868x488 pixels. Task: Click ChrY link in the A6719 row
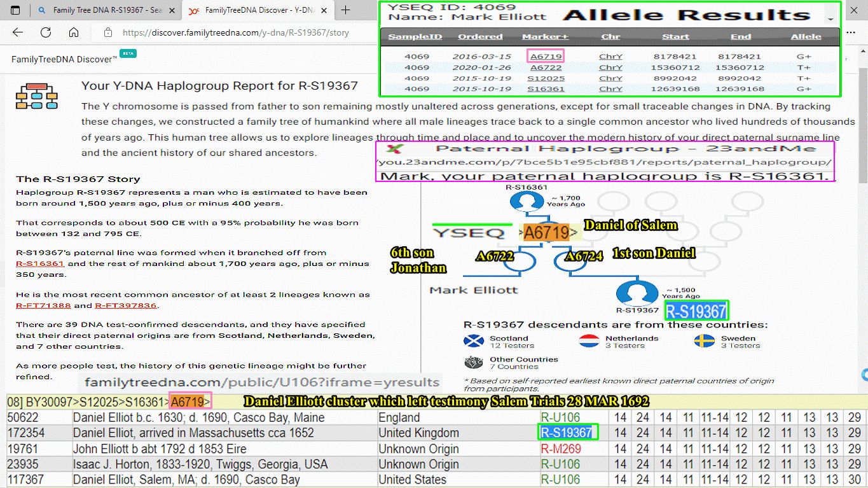pos(610,57)
